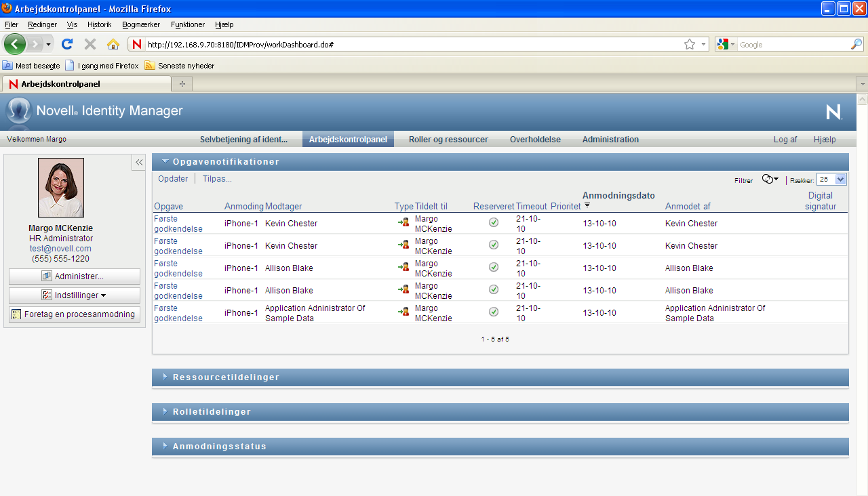Screen dimensions: 868x496
Task: Open the Funktioner menu
Action: tap(188, 24)
